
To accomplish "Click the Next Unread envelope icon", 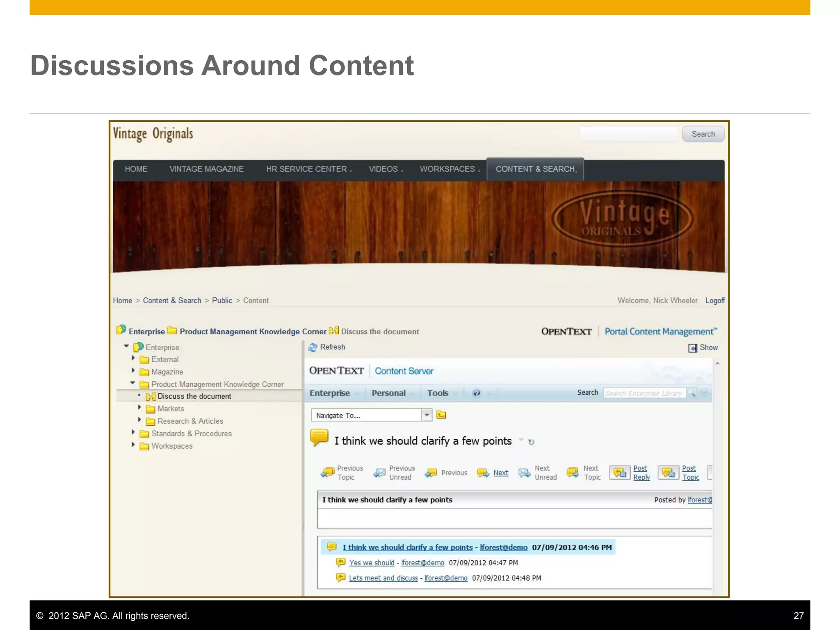I will click(525, 473).
